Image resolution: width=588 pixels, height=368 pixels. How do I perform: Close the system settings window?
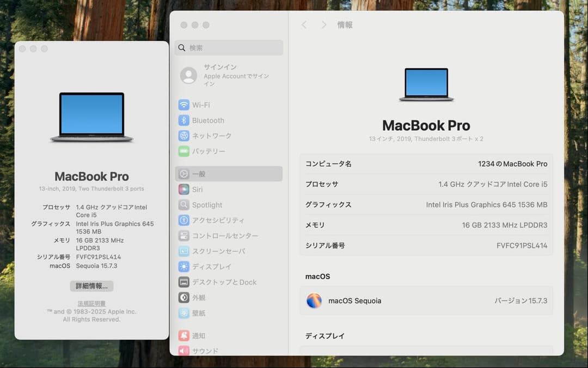pos(184,25)
